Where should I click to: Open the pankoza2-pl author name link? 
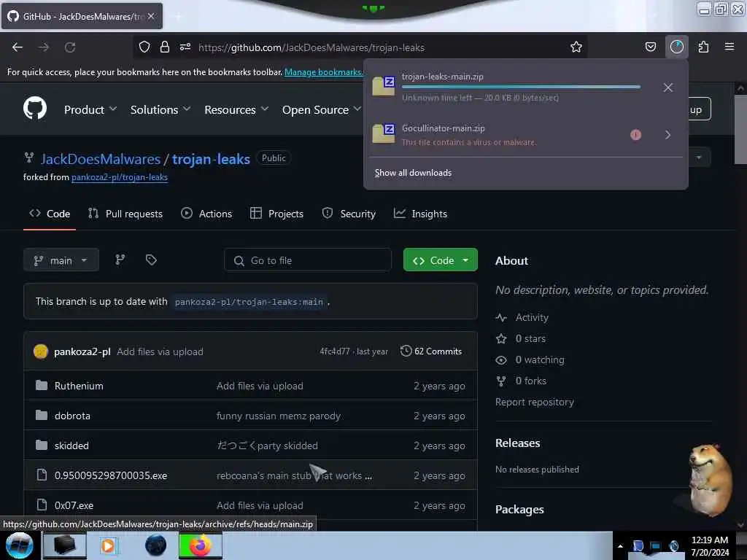tap(82, 351)
